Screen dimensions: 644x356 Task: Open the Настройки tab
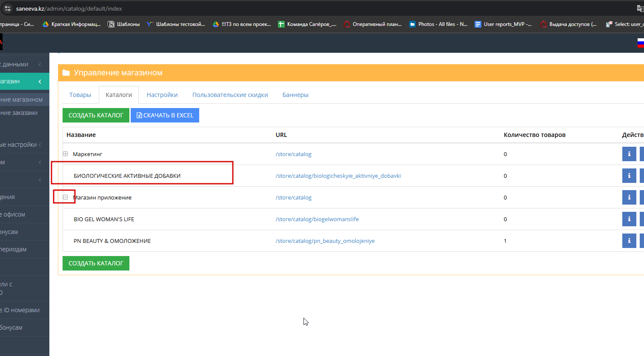(162, 95)
